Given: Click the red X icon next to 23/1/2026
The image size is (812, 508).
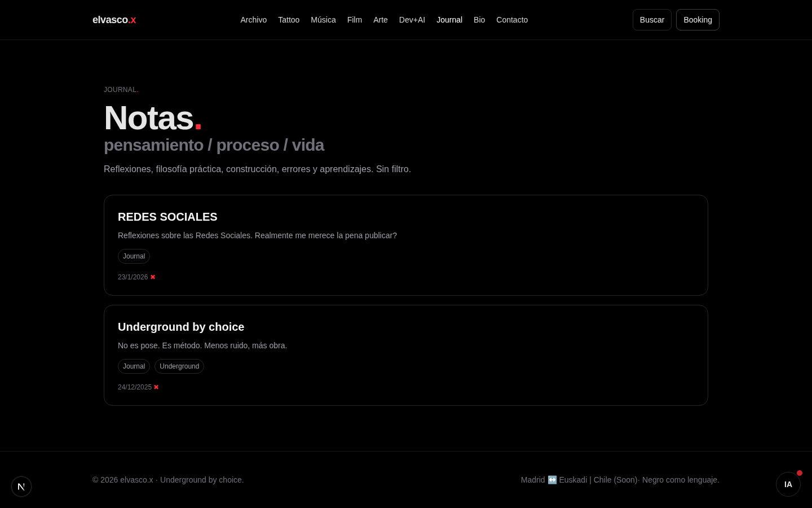Looking at the screenshot, I should [x=153, y=277].
